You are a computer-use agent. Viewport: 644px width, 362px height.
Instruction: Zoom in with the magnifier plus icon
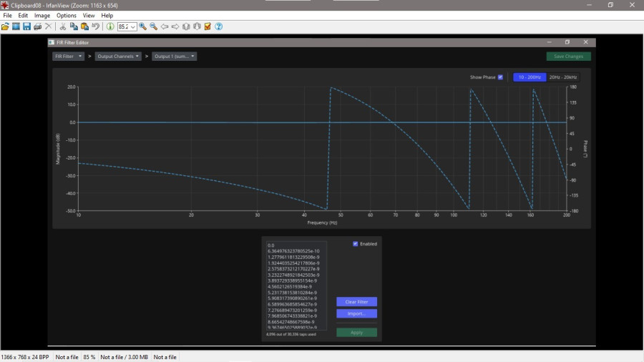coord(142,26)
